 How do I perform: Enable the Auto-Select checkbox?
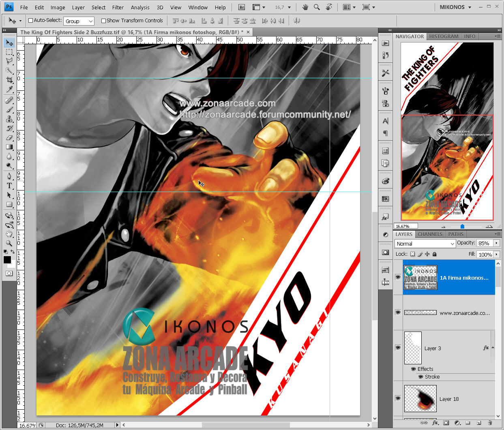31,21
